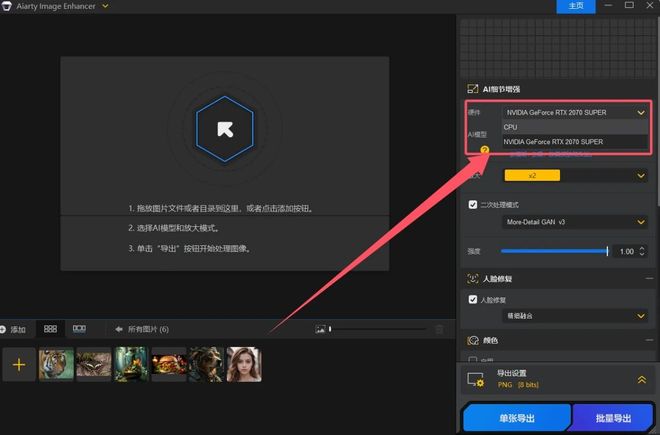Adjust the thumbnail size slider
The image size is (660, 435).
[378, 329]
